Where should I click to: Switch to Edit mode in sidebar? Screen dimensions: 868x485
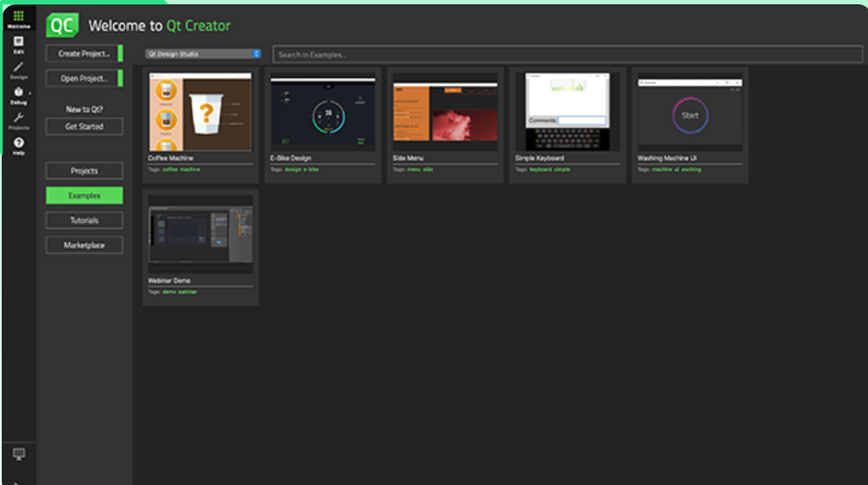point(18,43)
